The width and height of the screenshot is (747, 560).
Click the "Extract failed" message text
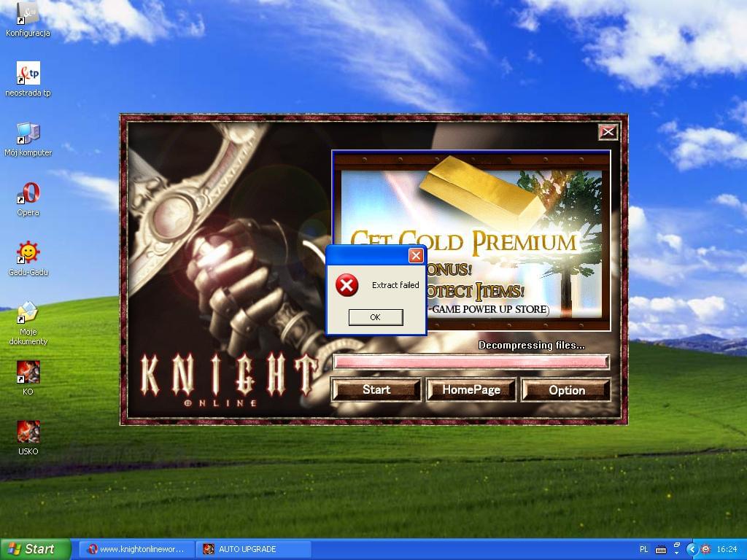click(395, 285)
